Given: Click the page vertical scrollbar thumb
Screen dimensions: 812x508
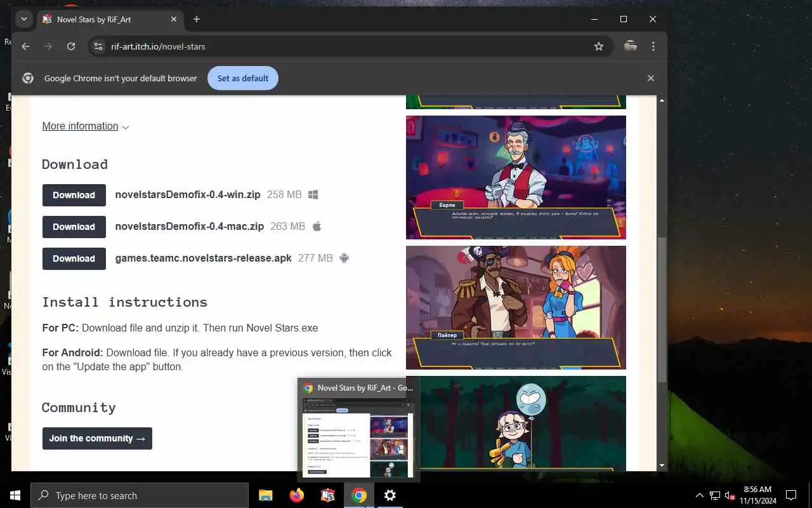Looking at the screenshot, I should click(662, 309).
